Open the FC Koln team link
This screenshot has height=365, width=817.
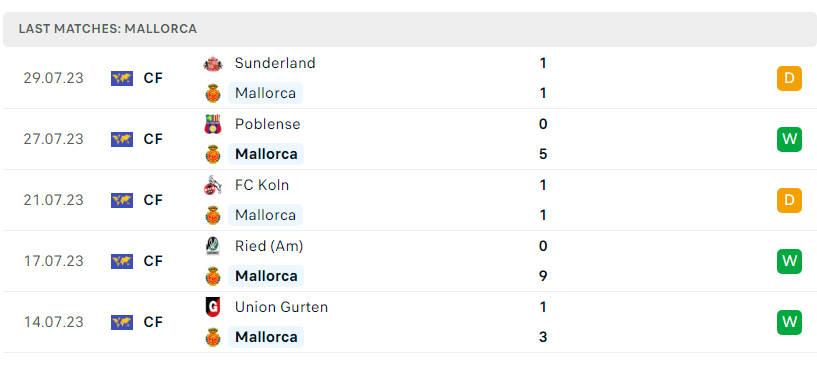point(262,185)
